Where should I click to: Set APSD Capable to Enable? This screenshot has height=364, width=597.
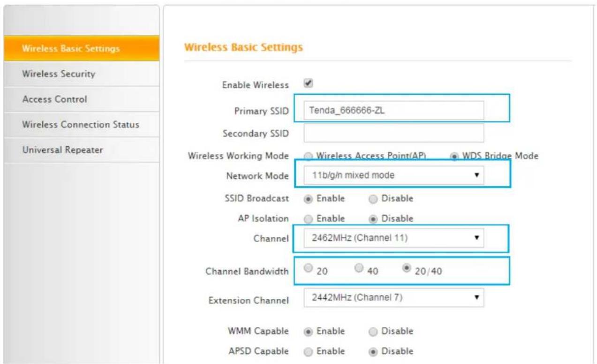click(x=308, y=351)
